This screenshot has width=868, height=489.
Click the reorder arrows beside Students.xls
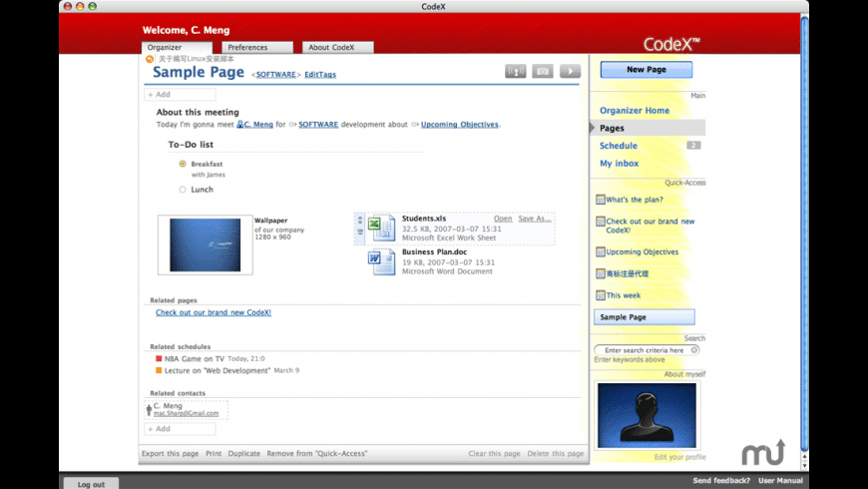point(360,220)
